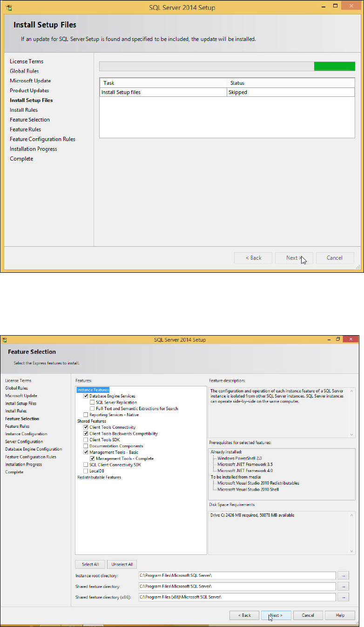Click the Instance root directory field
The width and height of the screenshot is (364, 627).
[237, 576]
